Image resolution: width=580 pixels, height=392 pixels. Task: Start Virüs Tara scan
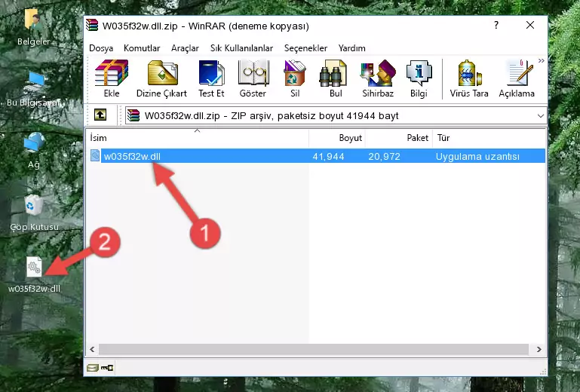point(469,78)
